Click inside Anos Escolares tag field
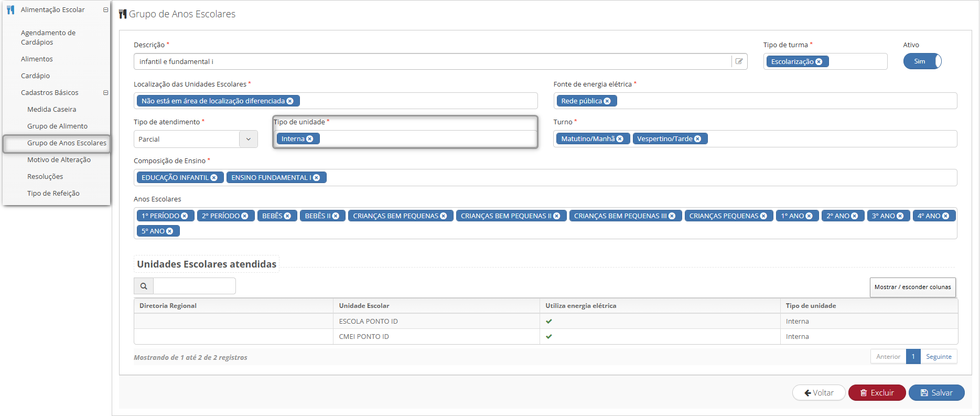This screenshot has width=980, height=416. [545, 223]
